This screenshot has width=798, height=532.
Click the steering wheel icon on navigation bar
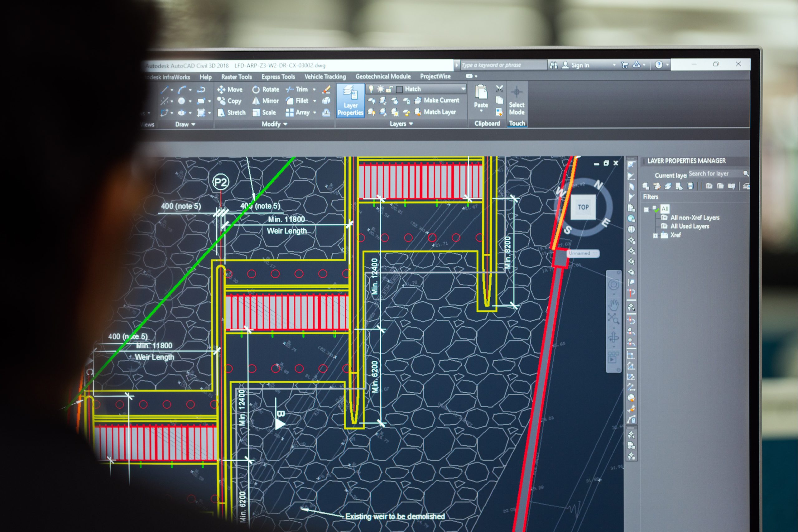pyautogui.click(x=613, y=284)
